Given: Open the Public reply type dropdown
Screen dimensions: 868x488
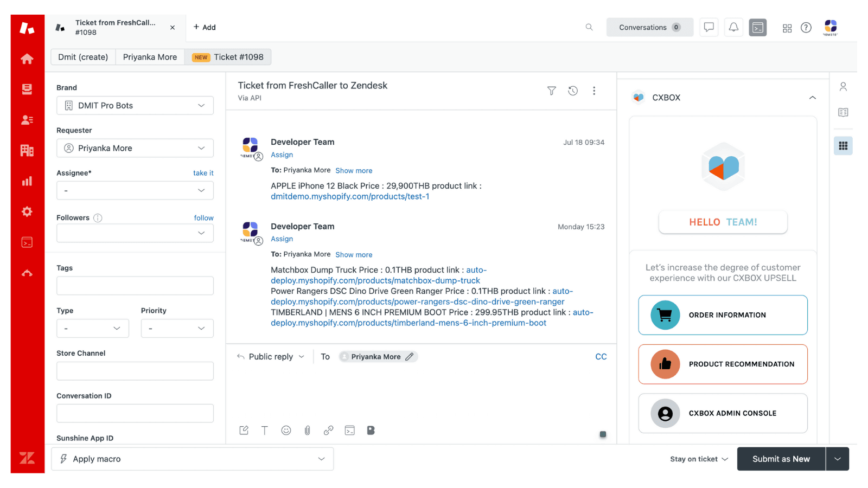Looking at the screenshot, I should (x=271, y=357).
